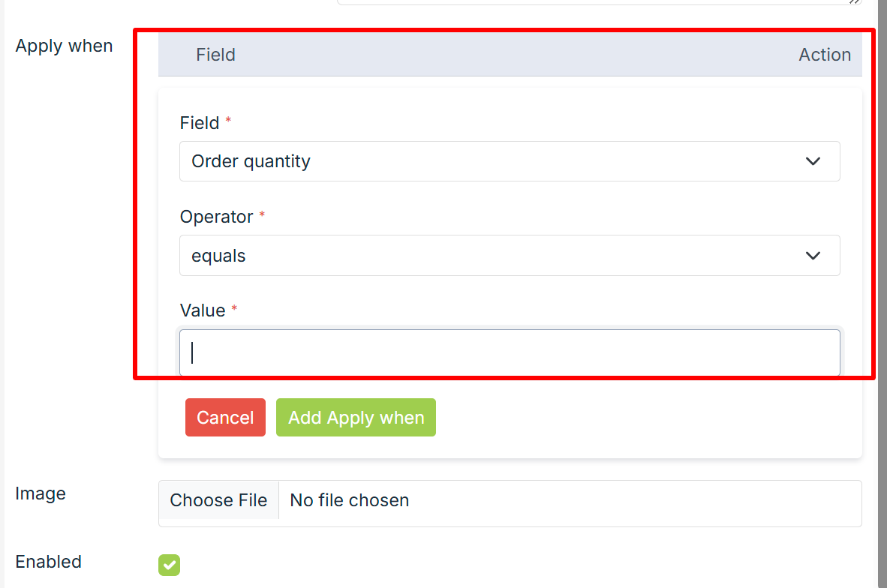The width and height of the screenshot is (887, 588).
Task: Focus the Value text input
Action: tap(510, 352)
